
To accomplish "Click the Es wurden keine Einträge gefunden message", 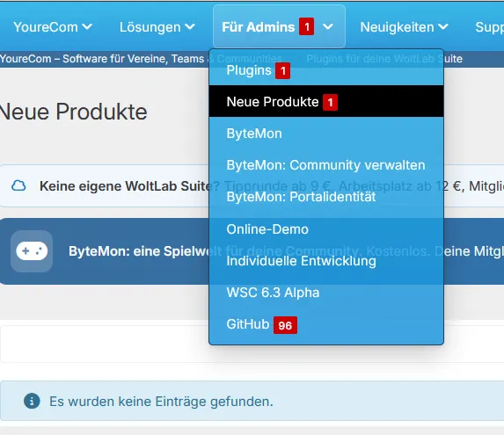I will pos(161,402).
